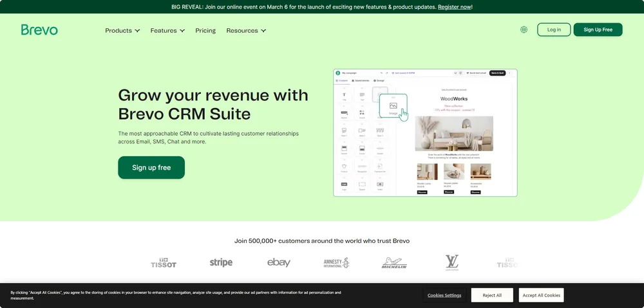The image size is (644, 308).
Task: Select the Header block in editor preview
Action: coord(344,150)
